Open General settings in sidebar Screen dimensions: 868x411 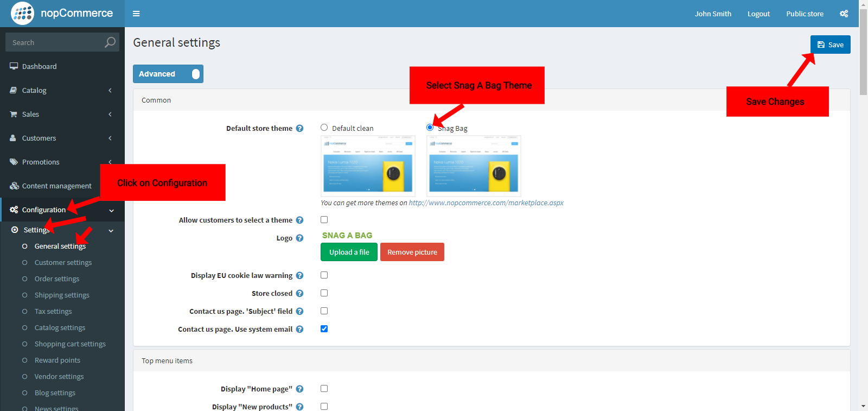click(60, 246)
